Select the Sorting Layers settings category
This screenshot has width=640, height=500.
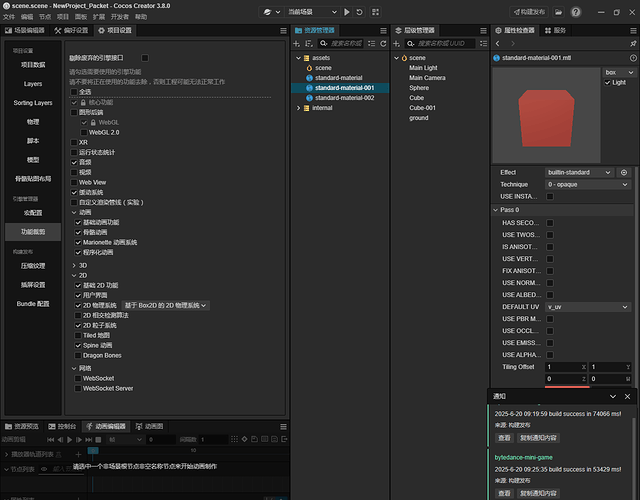[33, 103]
